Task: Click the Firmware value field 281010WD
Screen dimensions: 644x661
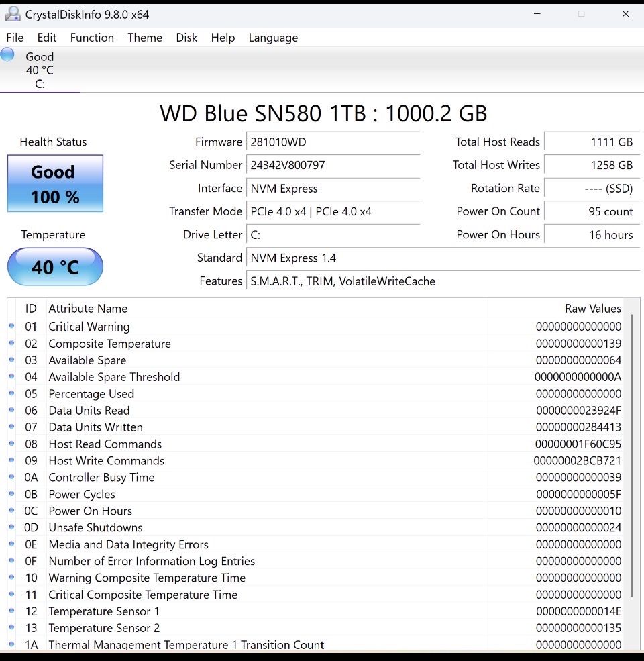Action: (x=333, y=142)
